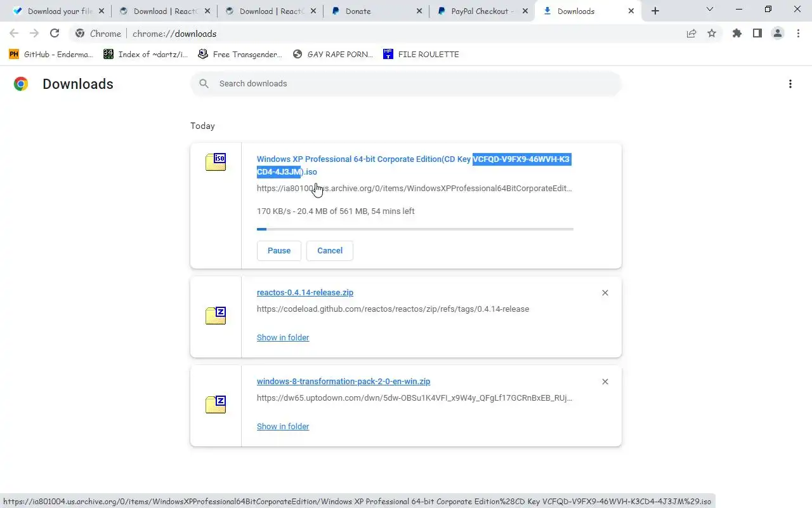This screenshot has height=508, width=812.
Task: Share this page via address bar icon
Action: pyautogui.click(x=691, y=34)
